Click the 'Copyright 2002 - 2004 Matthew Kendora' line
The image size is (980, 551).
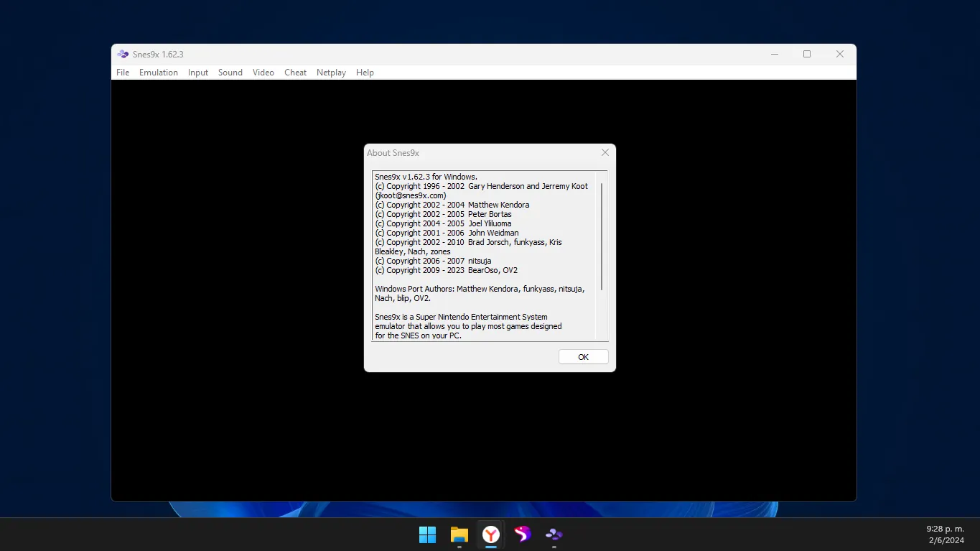452,205
